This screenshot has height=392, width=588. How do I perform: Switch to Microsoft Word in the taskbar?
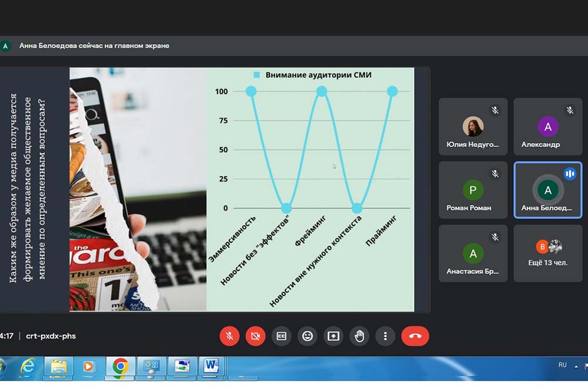point(211,367)
